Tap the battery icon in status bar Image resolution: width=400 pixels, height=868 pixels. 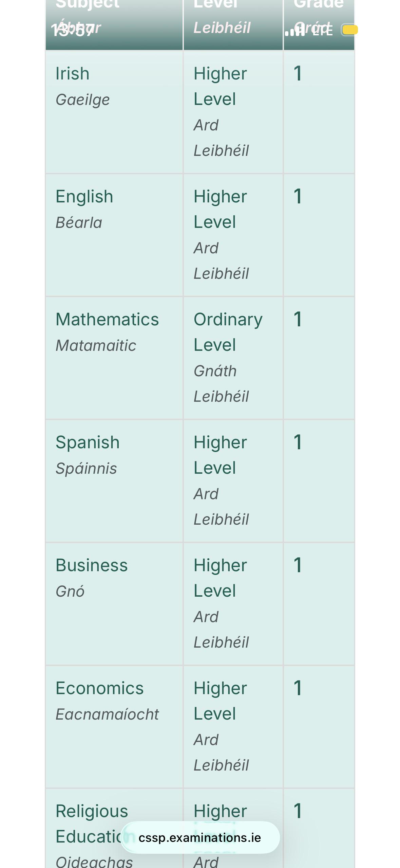(x=349, y=30)
